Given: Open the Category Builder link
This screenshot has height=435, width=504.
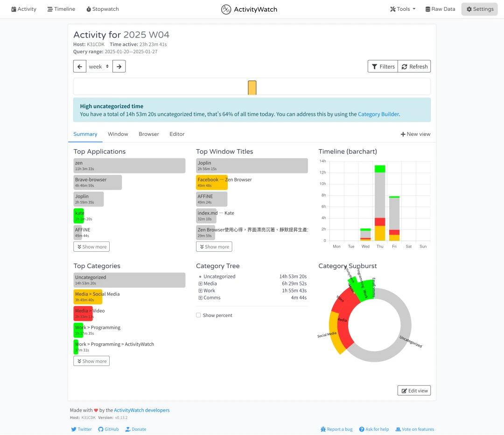Looking at the screenshot, I should point(378,114).
